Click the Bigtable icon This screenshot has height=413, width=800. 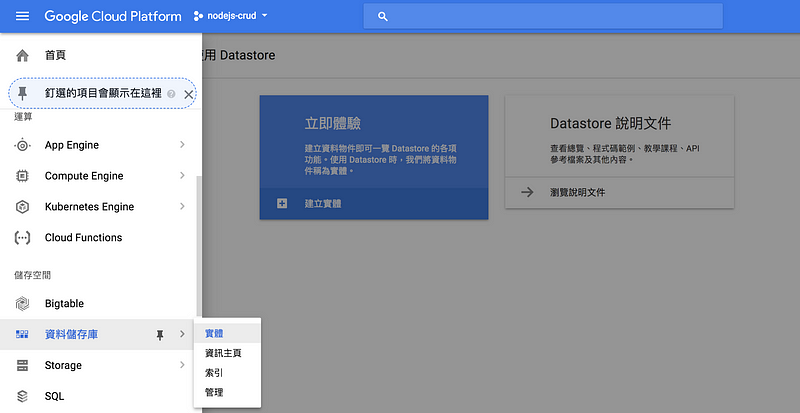22,304
